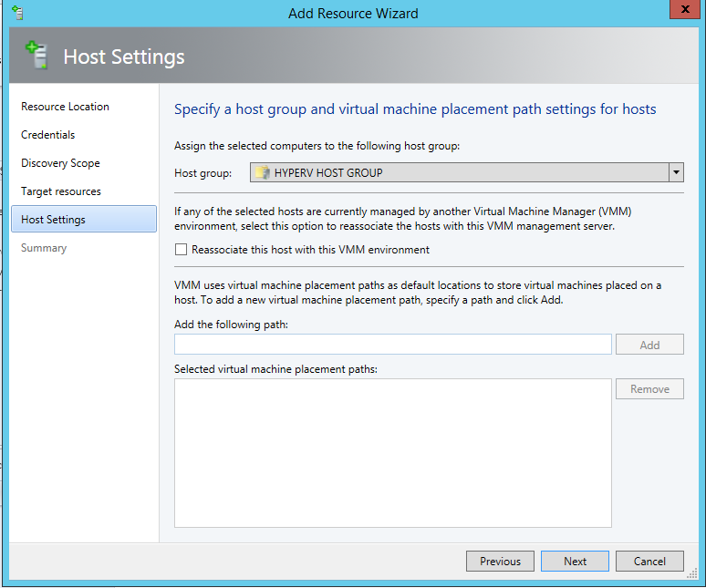Select HYPERV HOST GROUP combo box

click(466, 173)
